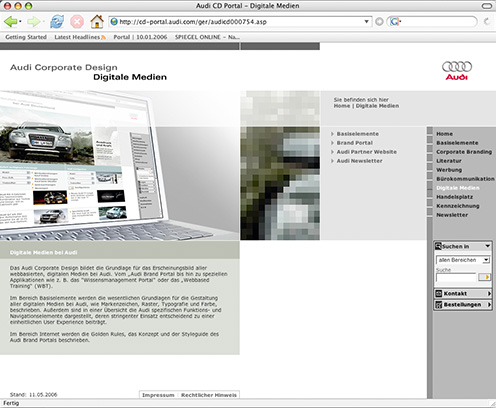The image size is (496, 408).
Task: Select Corporate Branding in right navigation
Action: [x=464, y=152]
